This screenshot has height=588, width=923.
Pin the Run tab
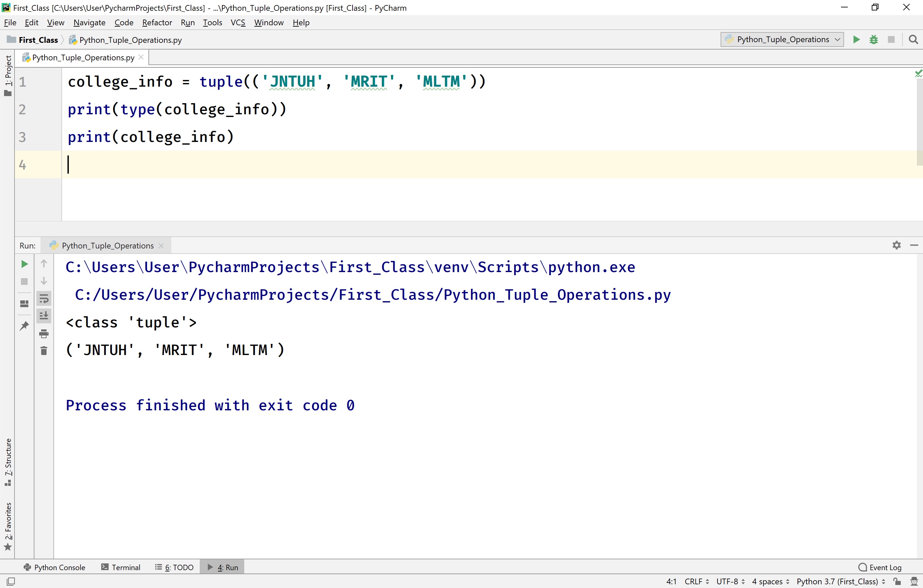click(x=24, y=326)
